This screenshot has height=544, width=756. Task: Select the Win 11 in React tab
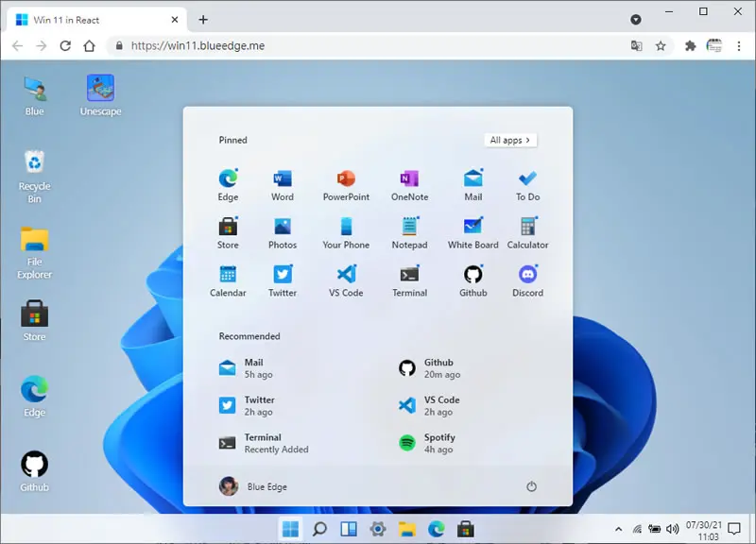[96, 20]
